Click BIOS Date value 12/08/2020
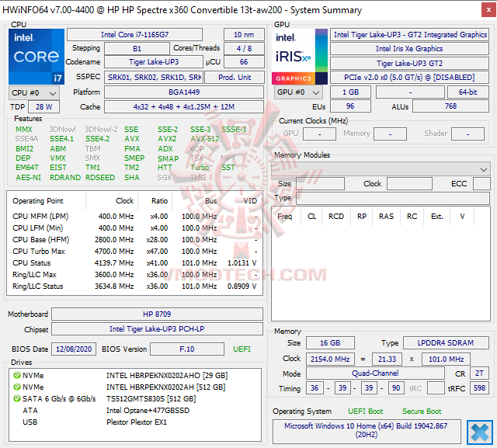The image size is (497, 448). pyautogui.click(x=74, y=349)
